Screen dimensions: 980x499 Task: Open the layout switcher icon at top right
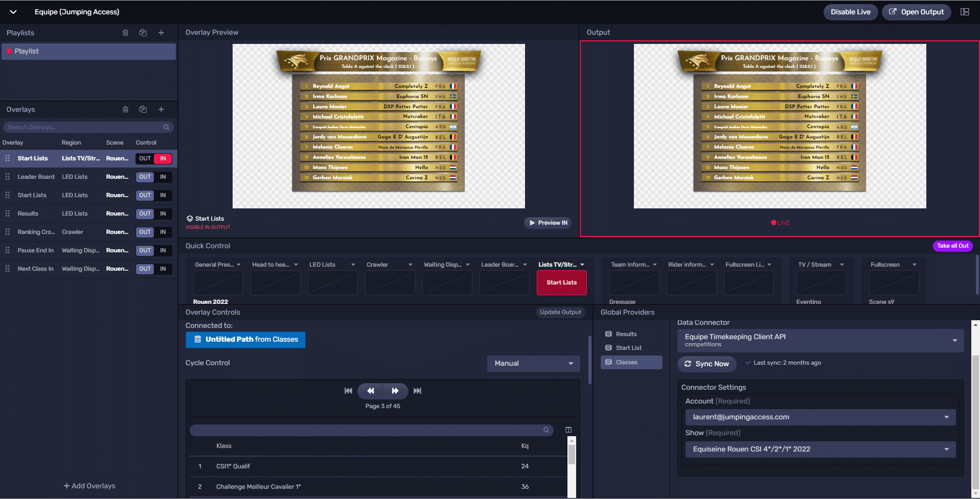point(965,12)
